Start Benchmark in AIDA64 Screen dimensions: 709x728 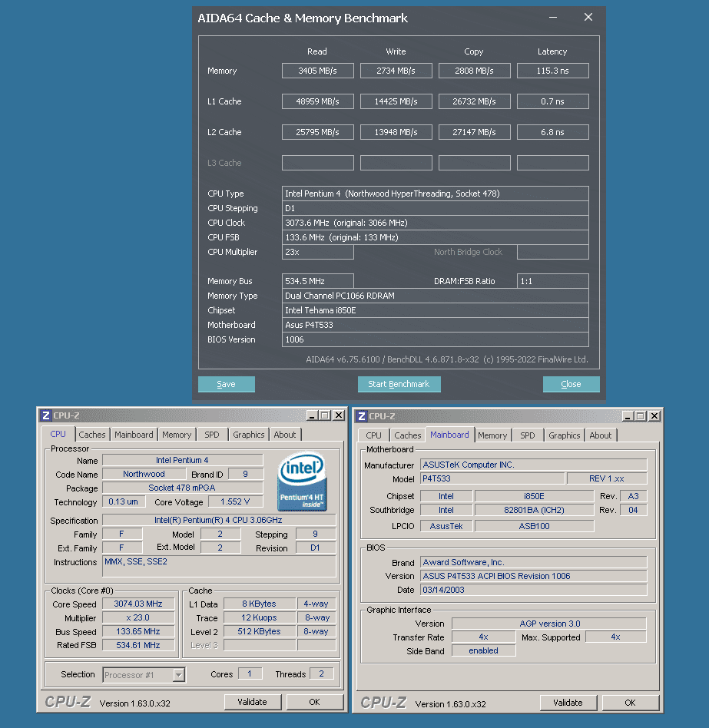tap(399, 384)
